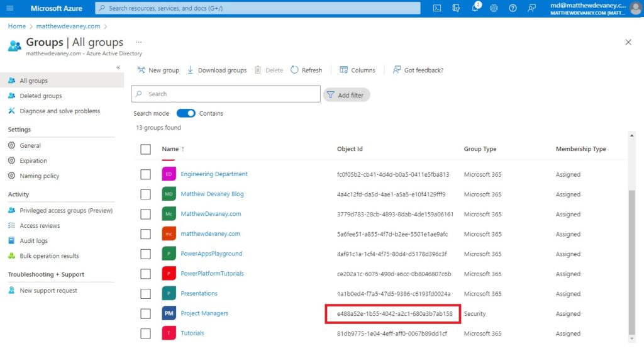
Task: Check the Project Managers row checkbox
Action: coord(145,313)
